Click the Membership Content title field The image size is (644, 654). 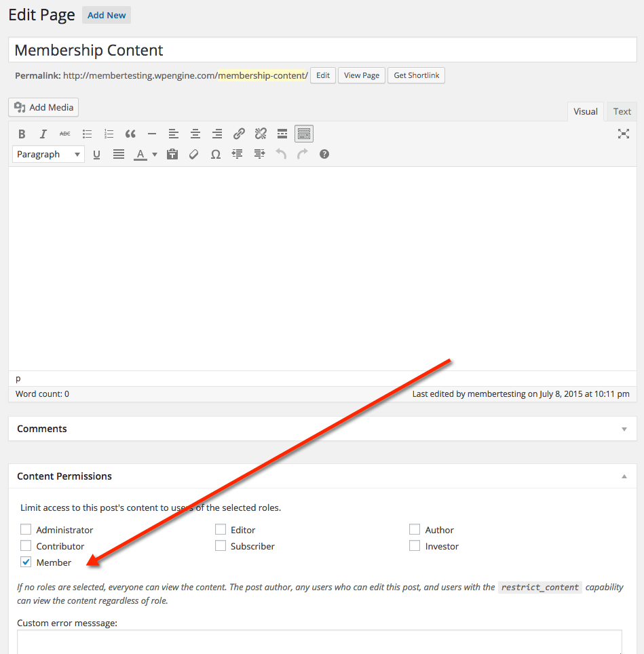pyautogui.click(x=322, y=50)
